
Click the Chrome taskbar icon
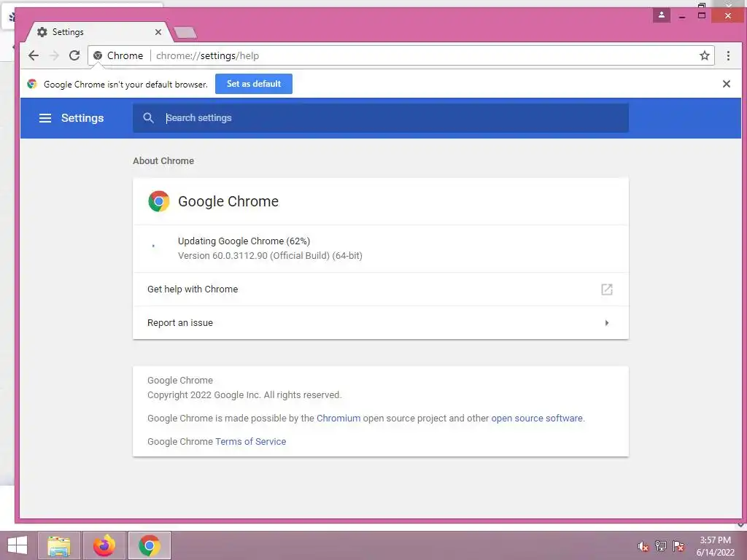149,545
